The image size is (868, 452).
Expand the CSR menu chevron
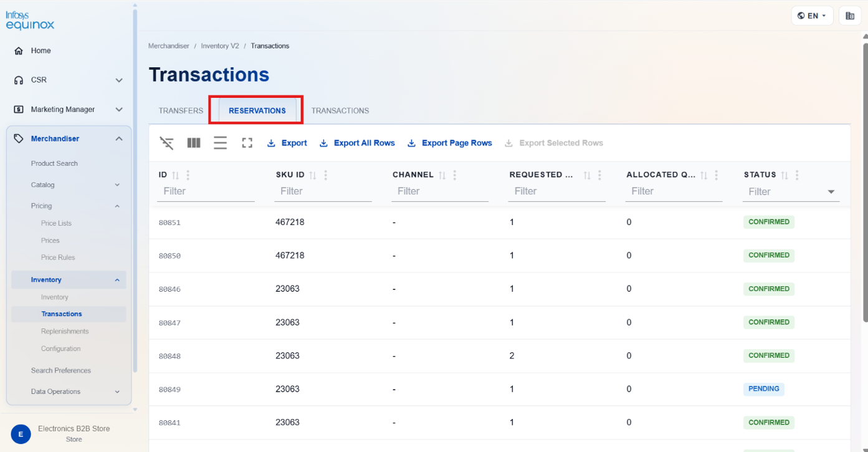(119, 80)
